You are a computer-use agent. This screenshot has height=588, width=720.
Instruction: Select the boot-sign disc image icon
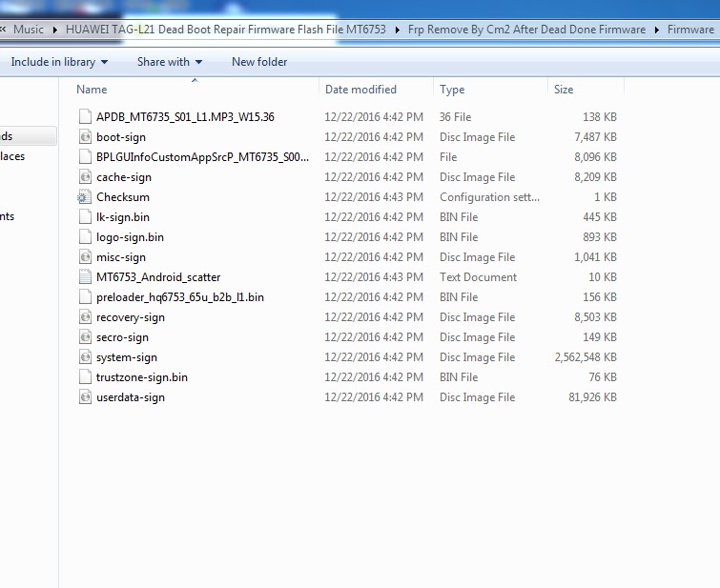click(x=85, y=137)
